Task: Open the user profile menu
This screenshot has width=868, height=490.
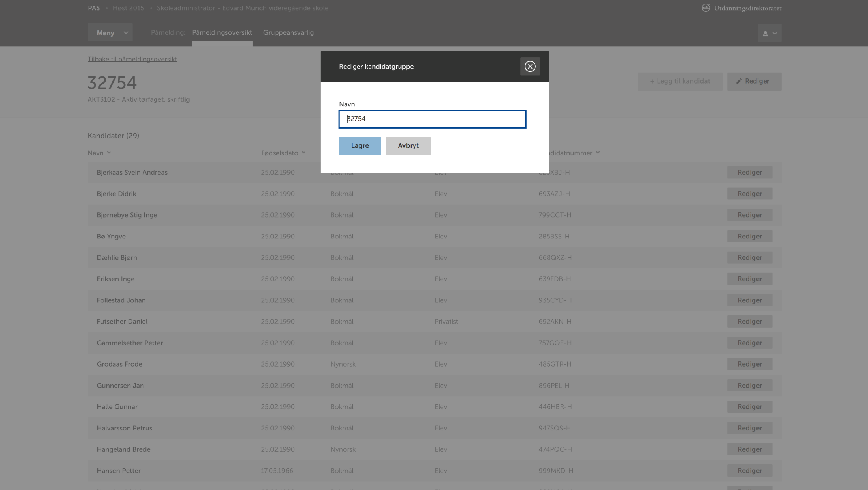Action: click(x=769, y=33)
